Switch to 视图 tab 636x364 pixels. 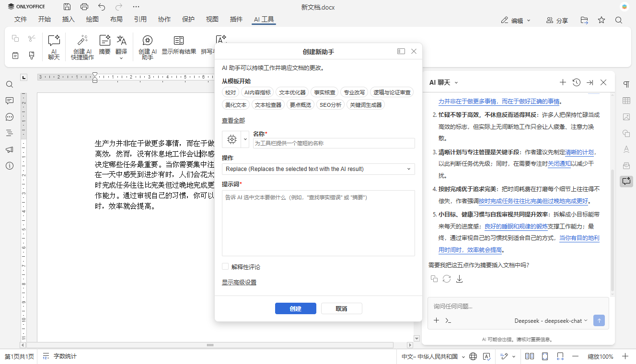coord(212,19)
